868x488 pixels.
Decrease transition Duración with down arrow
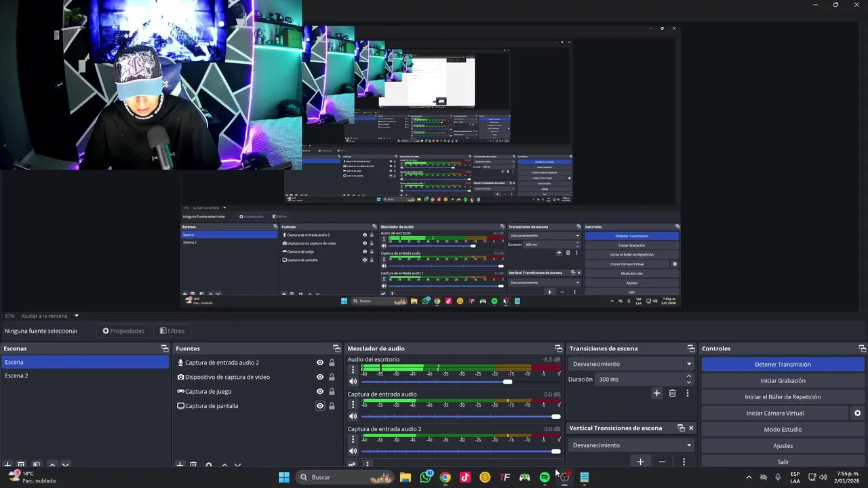689,383
